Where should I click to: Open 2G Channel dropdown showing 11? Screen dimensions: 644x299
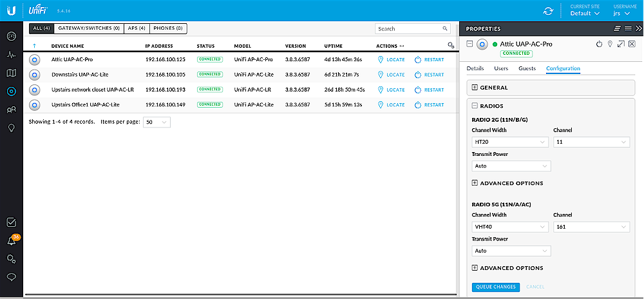[591, 142]
